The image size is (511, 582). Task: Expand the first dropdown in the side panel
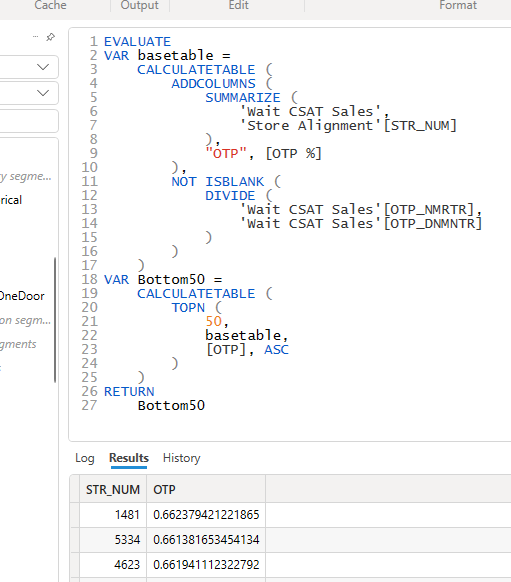[x=43, y=67]
